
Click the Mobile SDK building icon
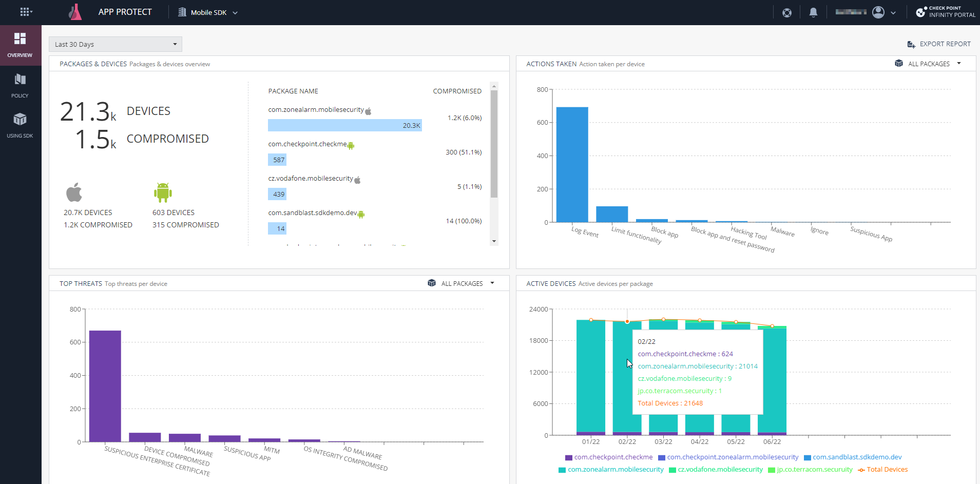[x=182, y=12]
